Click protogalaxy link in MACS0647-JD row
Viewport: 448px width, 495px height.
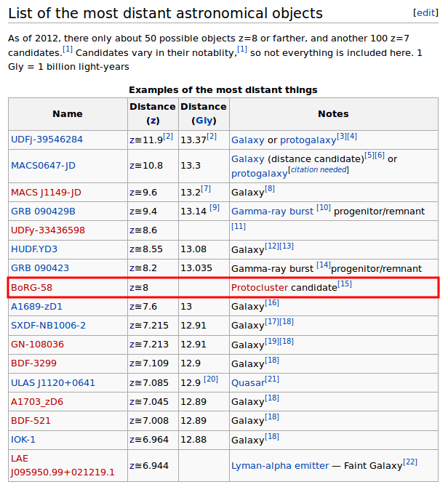(x=260, y=174)
